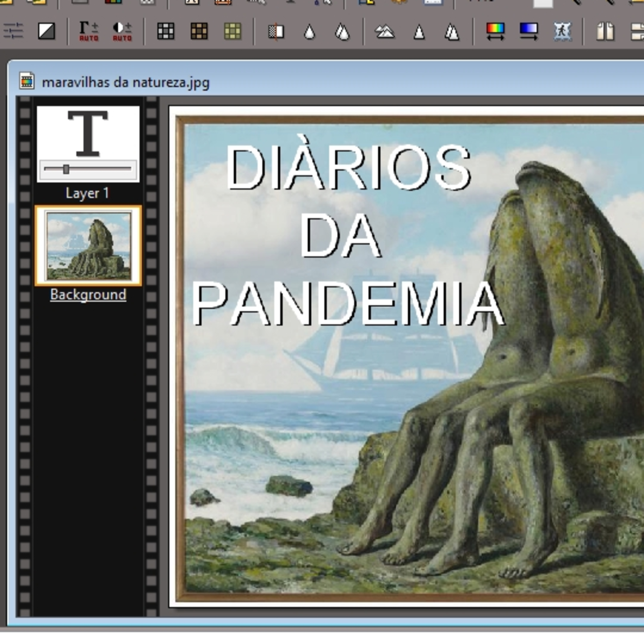Select the Layer 1 text thumbnail

coord(88,134)
